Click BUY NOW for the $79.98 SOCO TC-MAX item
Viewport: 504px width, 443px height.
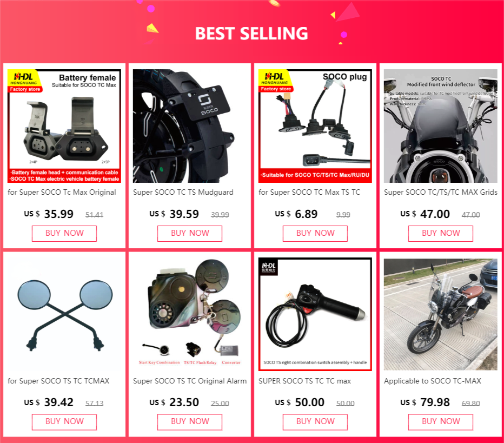point(441,422)
